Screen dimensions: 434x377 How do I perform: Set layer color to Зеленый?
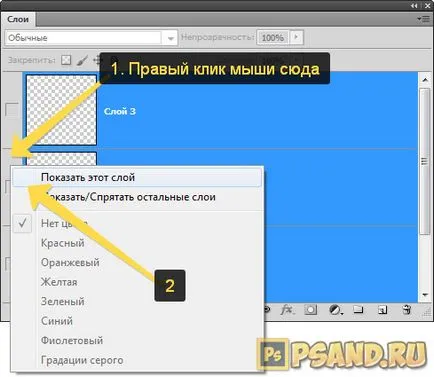click(x=137, y=301)
